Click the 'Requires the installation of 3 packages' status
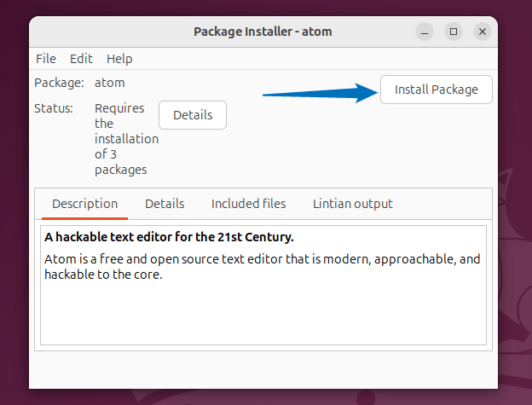This screenshot has width=532, height=405. [126, 139]
